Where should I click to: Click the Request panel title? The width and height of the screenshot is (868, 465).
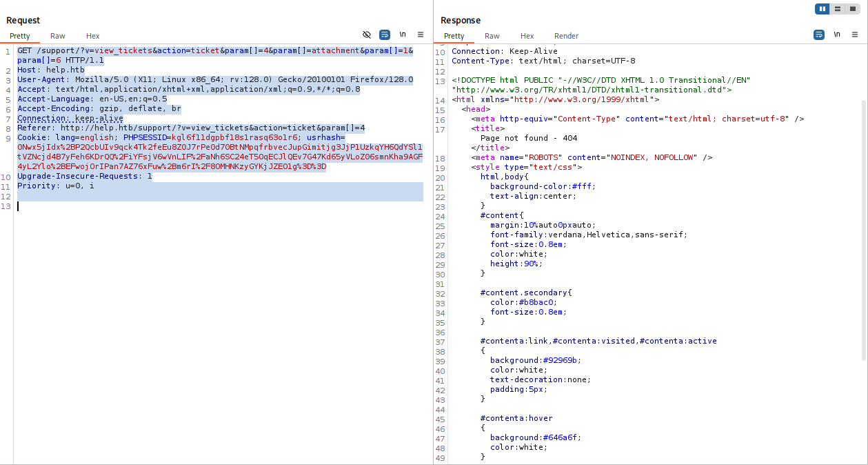(x=23, y=20)
